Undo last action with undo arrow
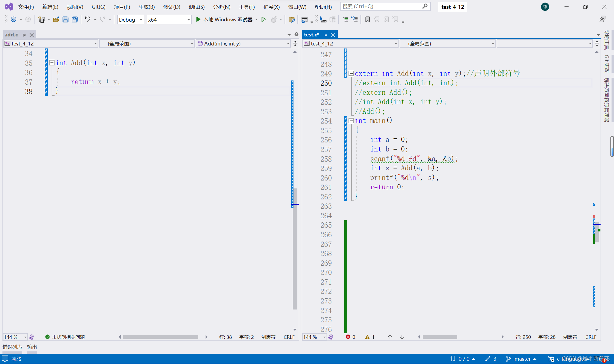This screenshot has width=614, height=364. pyautogui.click(x=87, y=19)
